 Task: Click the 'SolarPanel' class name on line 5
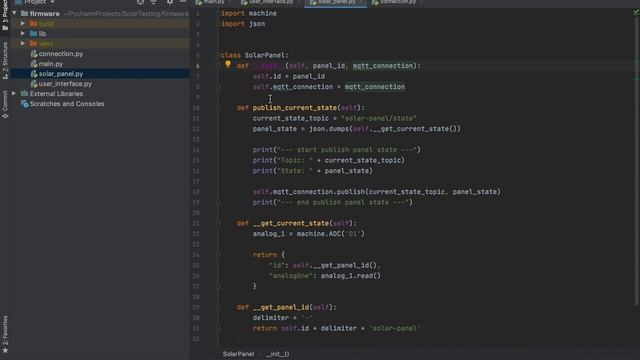pos(264,55)
